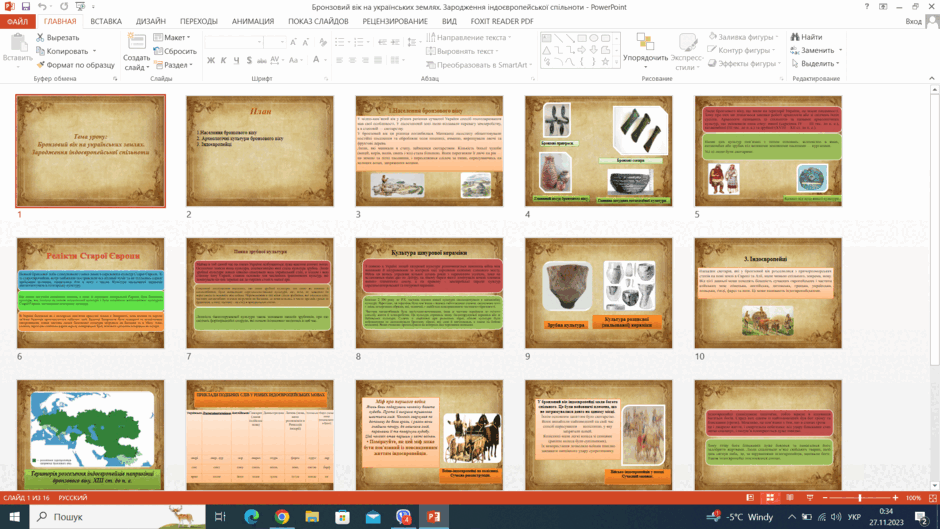Click the Redo/Repeat icon
The image size is (940, 529).
[64, 7]
